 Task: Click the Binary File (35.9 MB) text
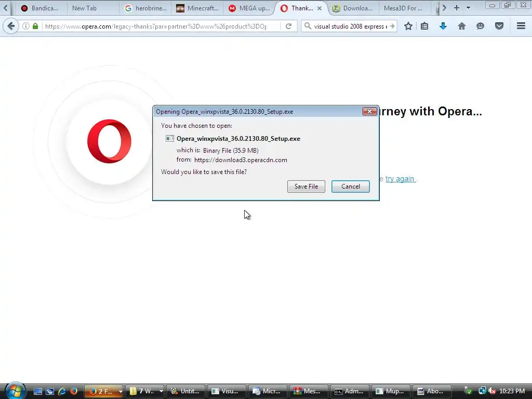tap(231, 150)
